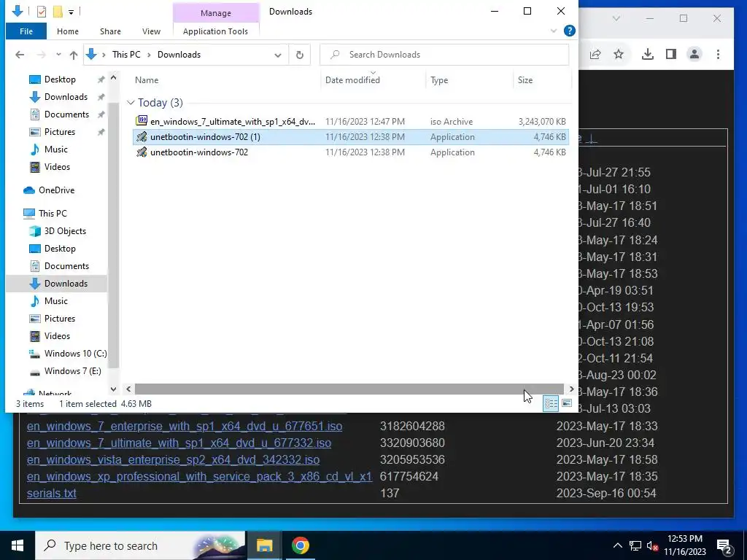The width and height of the screenshot is (747, 560).
Task: Switch to the View ribbon tab
Action: pos(151,31)
